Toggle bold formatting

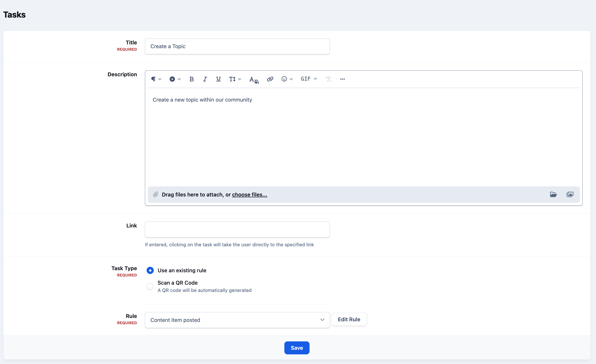pyautogui.click(x=192, y=79)
